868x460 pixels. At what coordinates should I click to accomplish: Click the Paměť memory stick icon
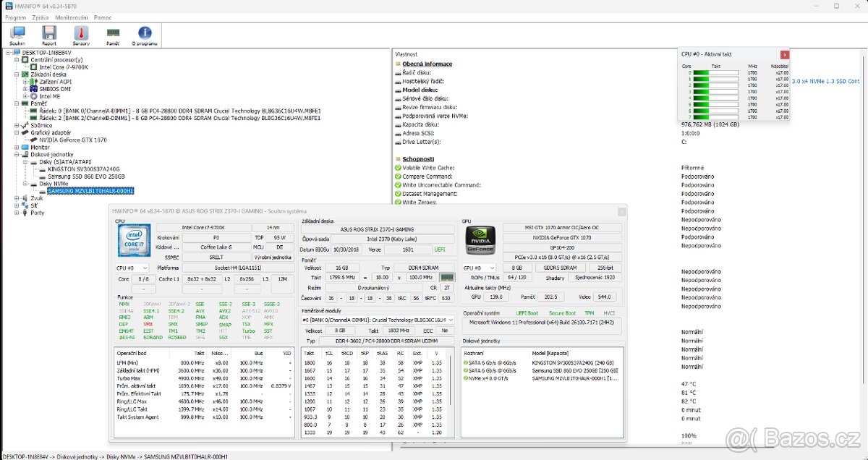click(x=112, y=33)
